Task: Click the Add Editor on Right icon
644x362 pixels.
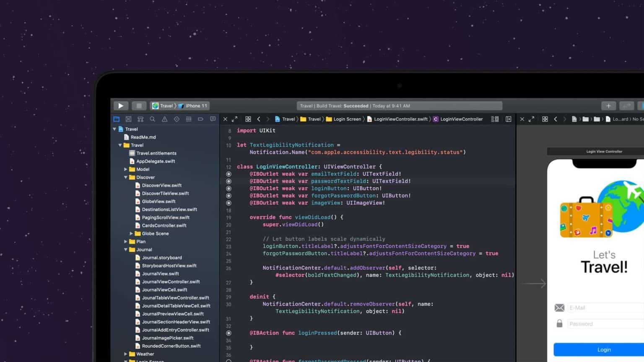Action: click(x=509, y=119)
